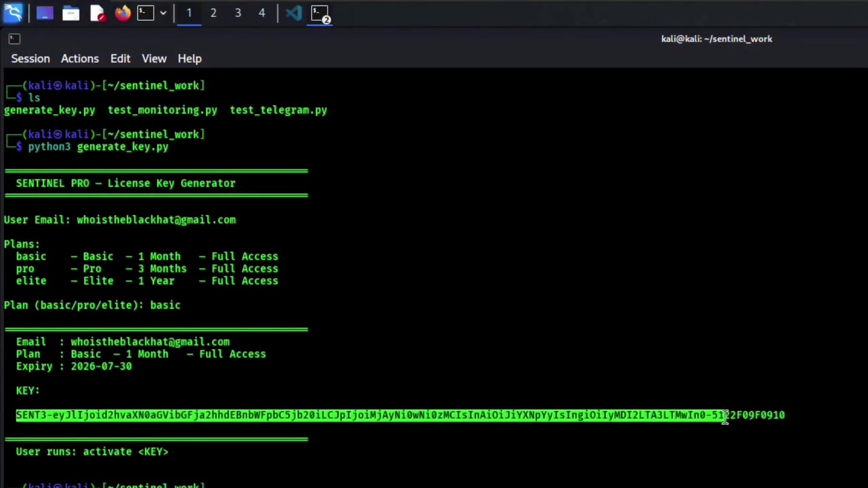Open the file manager folder icon
868x488 pixels.
coord(71,13)
